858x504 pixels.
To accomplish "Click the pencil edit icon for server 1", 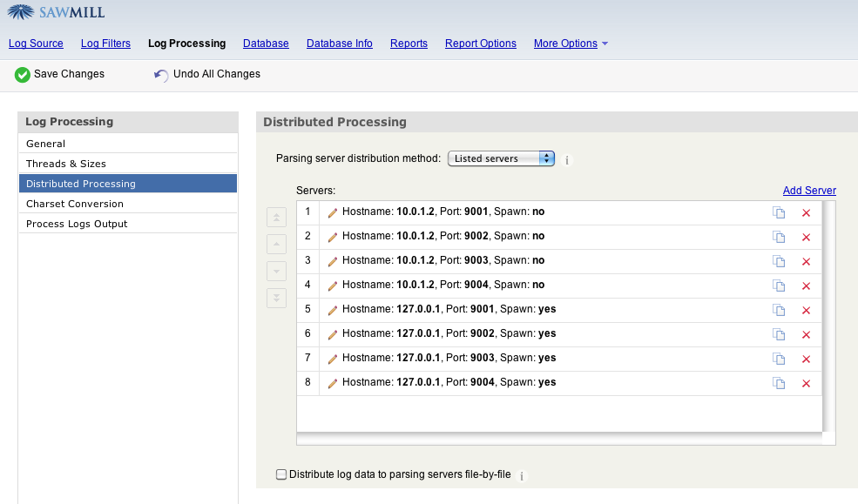I will pos(332,212).
